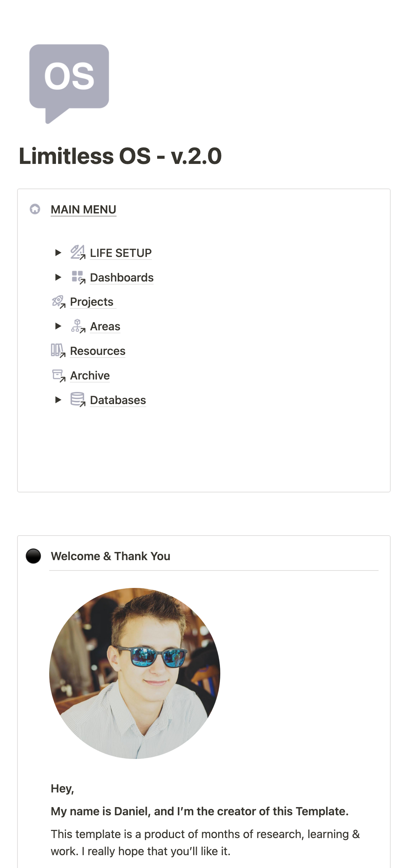
Task: Expand the Dashboards toggle arrow
Action: [58, 277]
